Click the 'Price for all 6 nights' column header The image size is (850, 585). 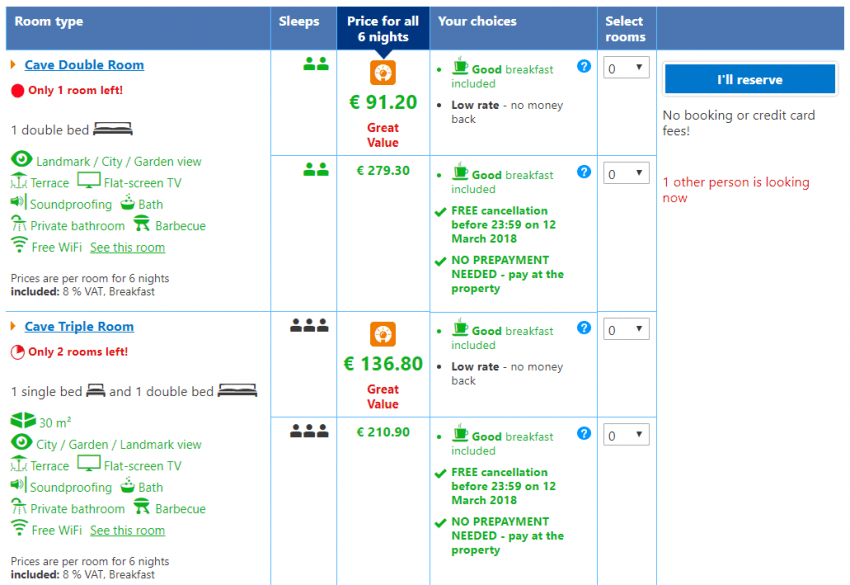383,29
